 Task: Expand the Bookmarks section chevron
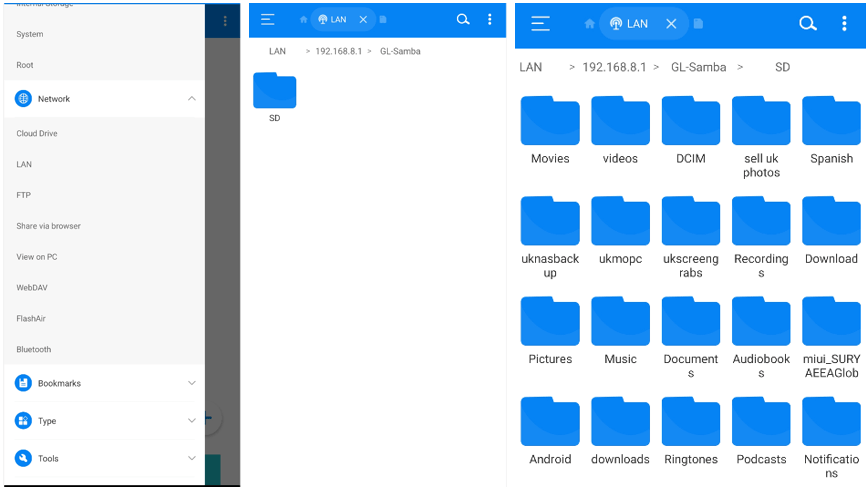192,383
